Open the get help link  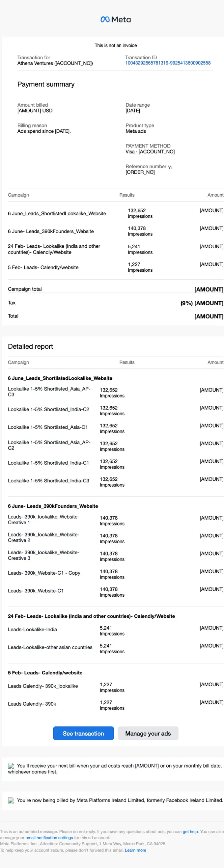pyautogui.click(x=190, y=831)
